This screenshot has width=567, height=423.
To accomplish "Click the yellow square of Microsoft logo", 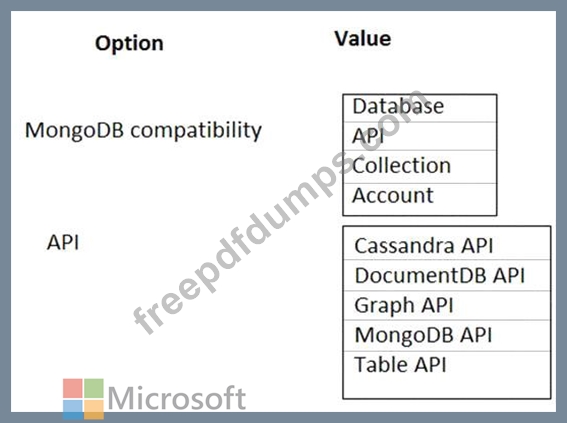I will pos(94,409).
